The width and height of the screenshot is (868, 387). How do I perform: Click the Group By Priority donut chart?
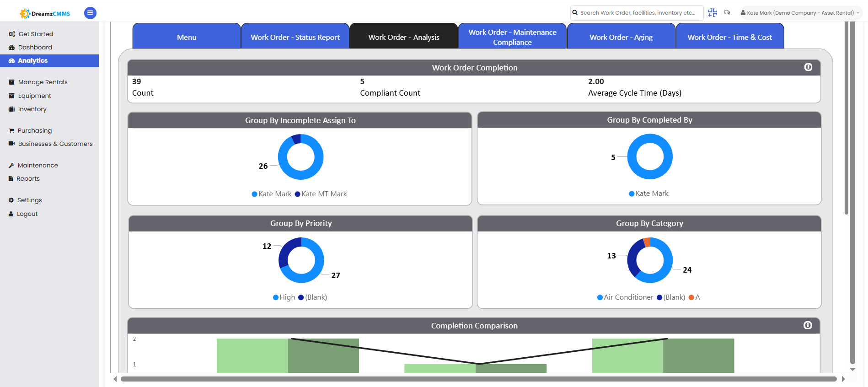(301, 260)
